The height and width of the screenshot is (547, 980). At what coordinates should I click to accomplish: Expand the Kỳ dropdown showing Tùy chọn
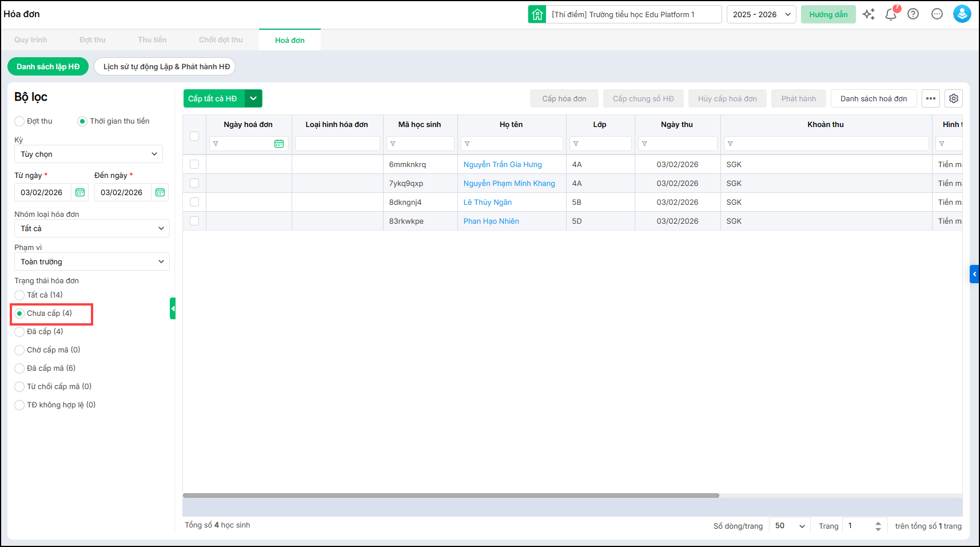pos(89,154)
